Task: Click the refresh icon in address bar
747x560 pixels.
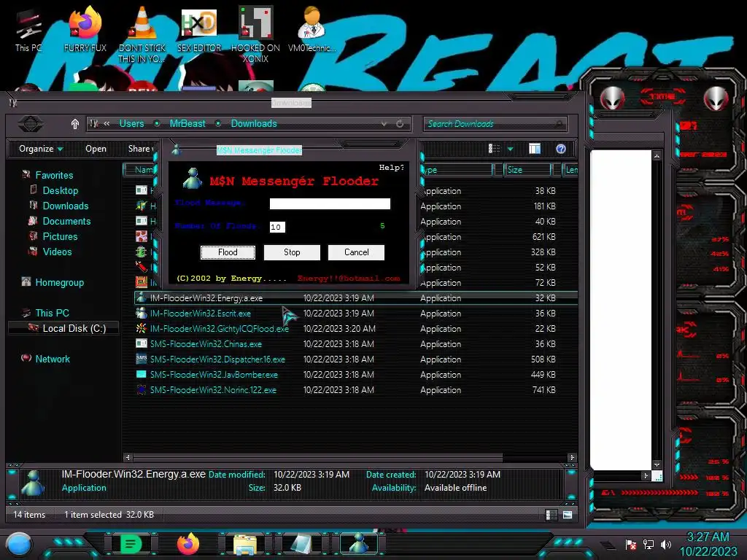Action: 400,124
